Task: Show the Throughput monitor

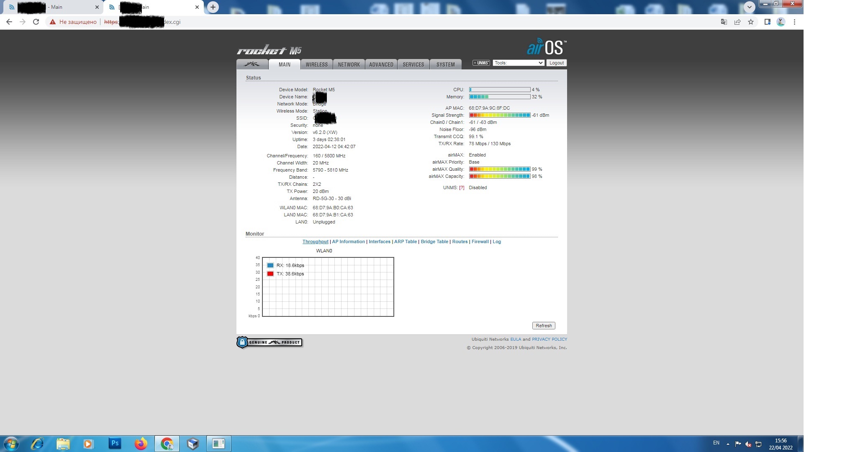Action: click(x=316, y=241)
